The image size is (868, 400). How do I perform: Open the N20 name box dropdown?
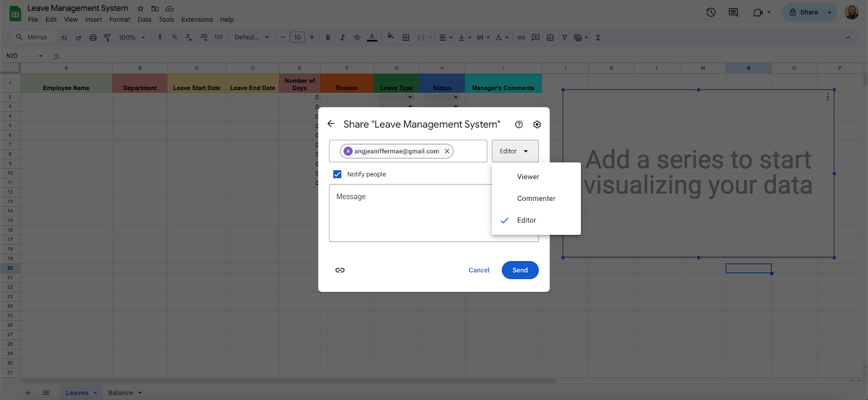tap(40, 56)
